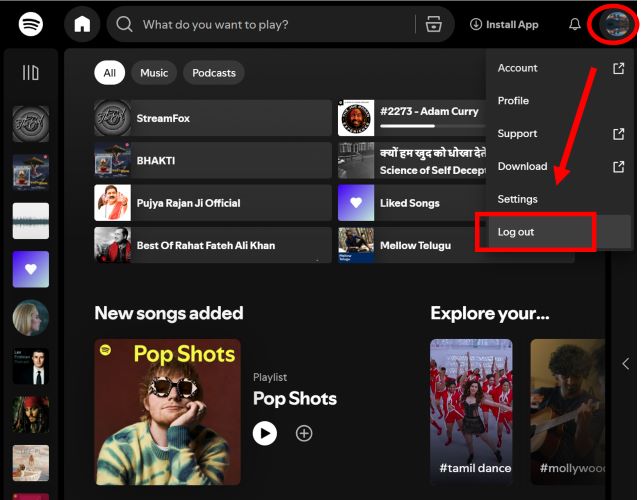Open notifications bell
Image resolution: width=644 pixels, height=500 pixels.
tap(575, 24)
